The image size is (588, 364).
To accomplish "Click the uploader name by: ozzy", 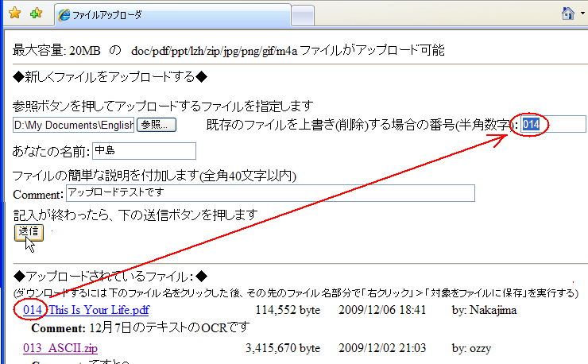I will [472, 348].
